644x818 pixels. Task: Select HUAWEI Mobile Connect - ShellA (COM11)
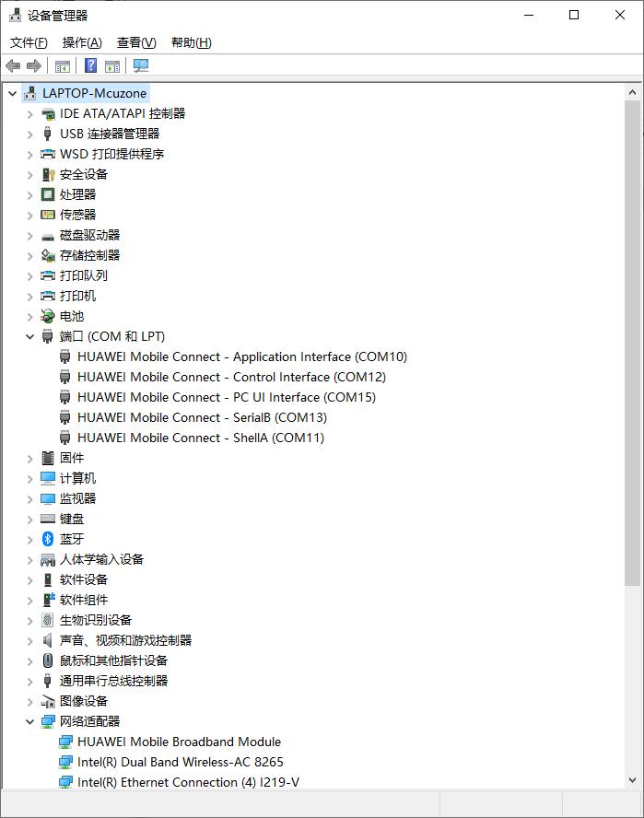201,438
